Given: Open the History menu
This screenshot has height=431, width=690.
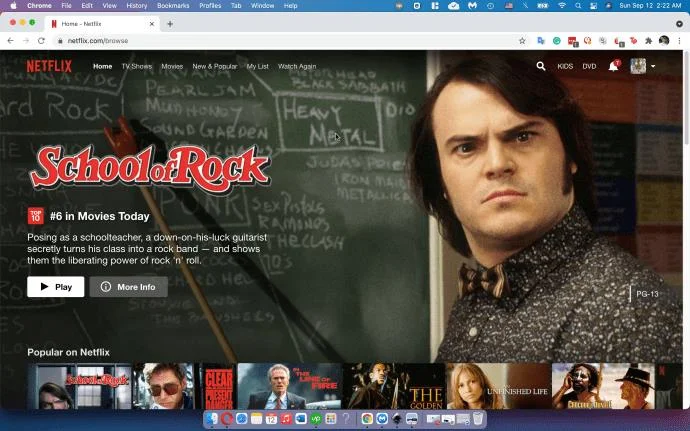Looking at the screenshot, I should point(136,6).
